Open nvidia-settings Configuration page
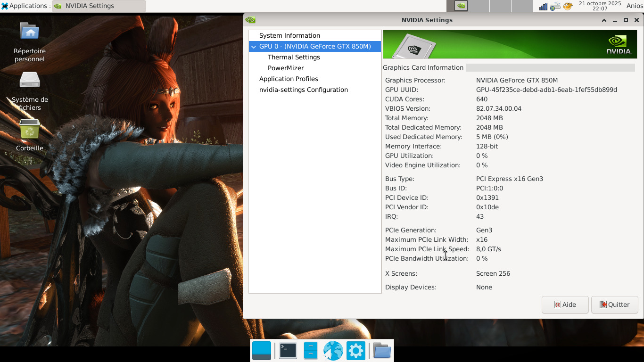Screen dimensions: 644x362 click(x=304, y=90)
